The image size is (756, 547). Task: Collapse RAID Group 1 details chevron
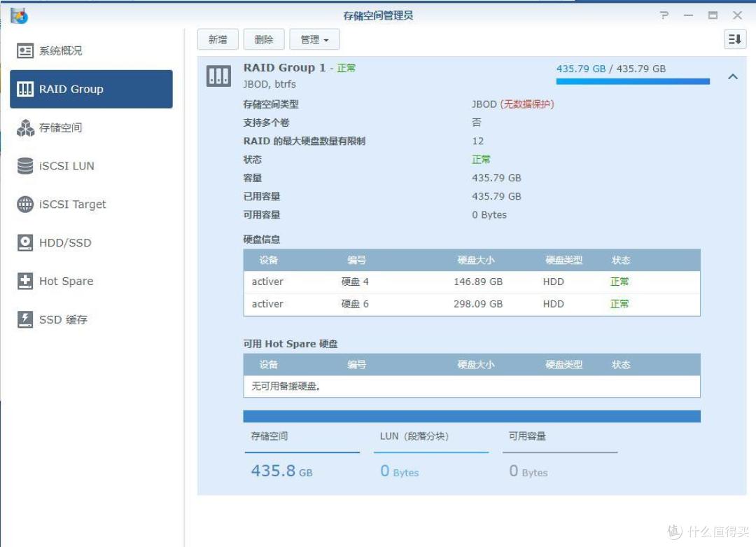pos(733,77)
